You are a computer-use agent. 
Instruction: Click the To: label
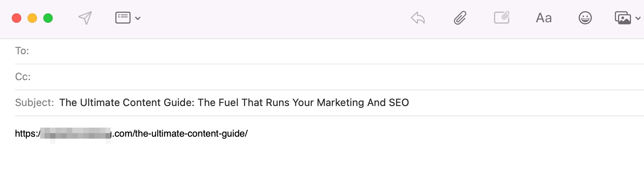[x=22, y=51]
